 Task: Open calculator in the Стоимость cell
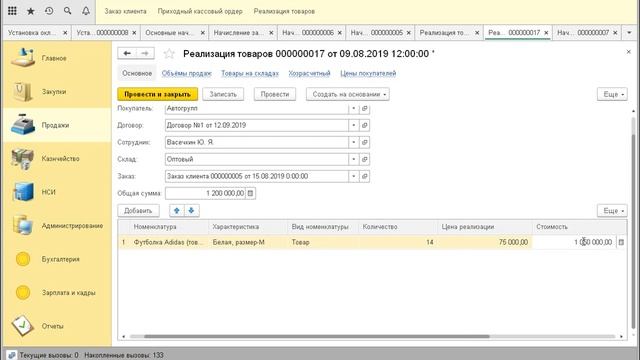pos(621,242)
